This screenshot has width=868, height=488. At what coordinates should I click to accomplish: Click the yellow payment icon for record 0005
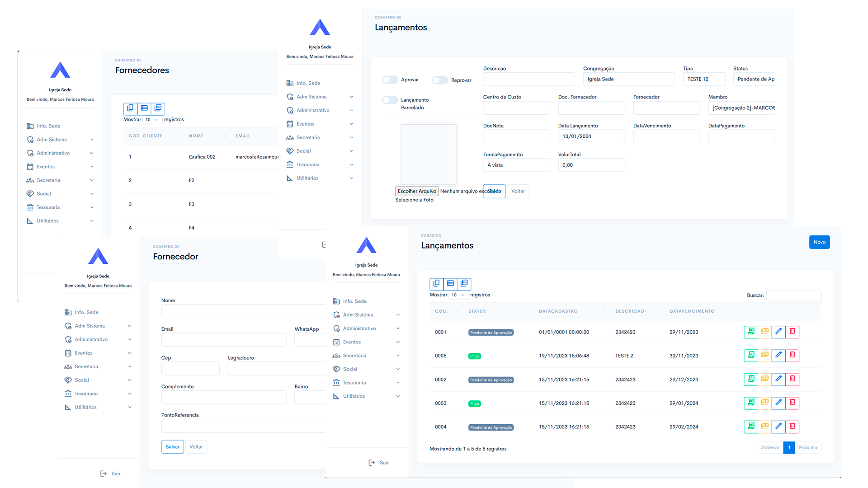pyautogui.click(x=764, y=356)
